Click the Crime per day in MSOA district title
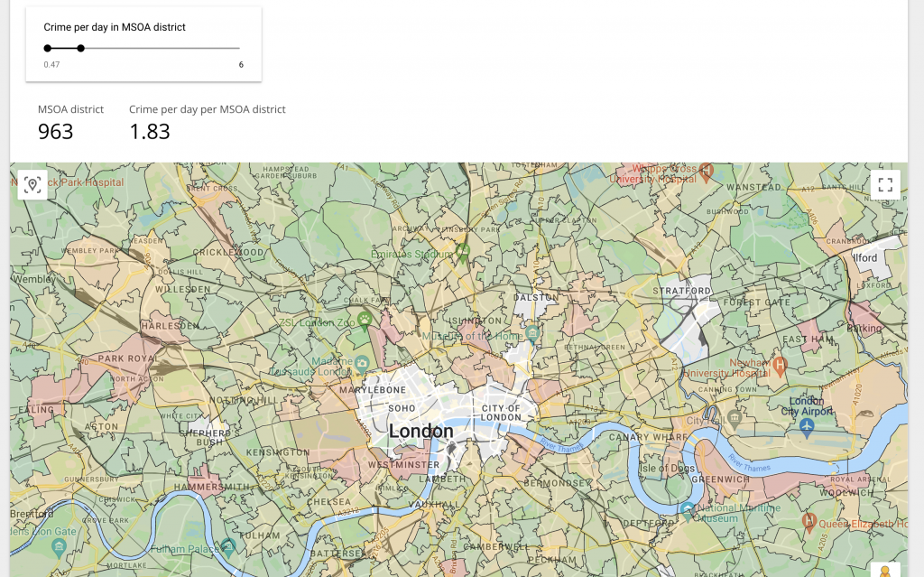This screenshot has width=924, height=577. click(115, 27)
